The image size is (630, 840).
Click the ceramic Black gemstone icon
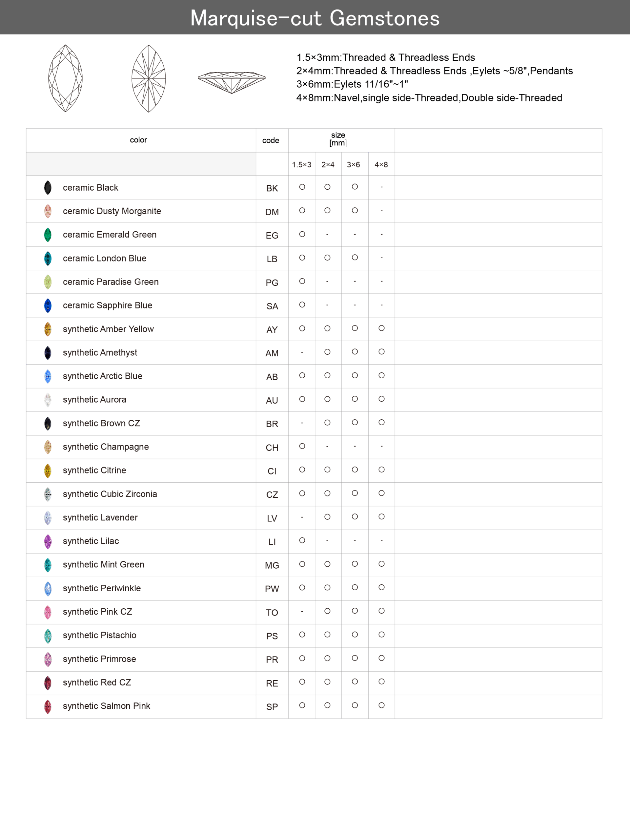[x=48, y=188]
